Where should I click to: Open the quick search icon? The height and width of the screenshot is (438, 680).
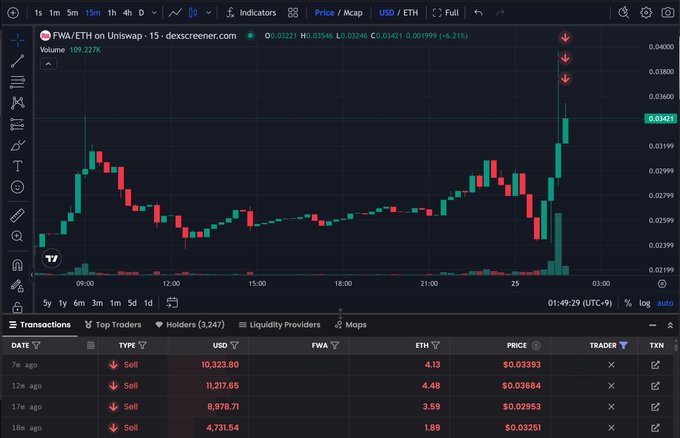623,13
